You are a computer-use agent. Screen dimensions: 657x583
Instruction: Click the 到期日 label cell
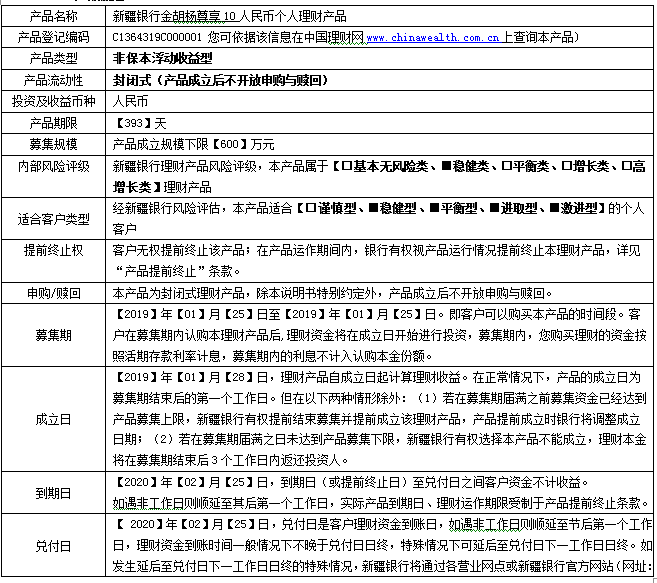[x=53, y=493]
